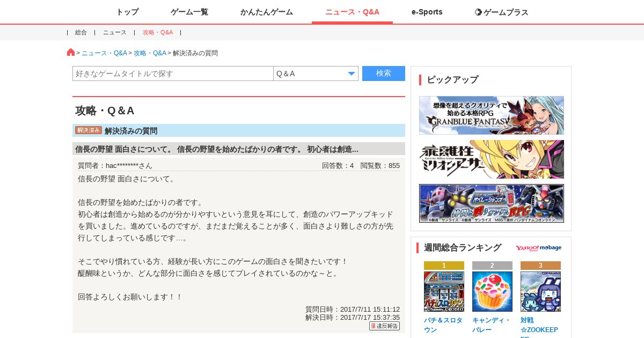Select the ニュース・Q&A navigation tab
Image resolution: width=644 pixels, height=338 pixels.
(x=352, y=12)
